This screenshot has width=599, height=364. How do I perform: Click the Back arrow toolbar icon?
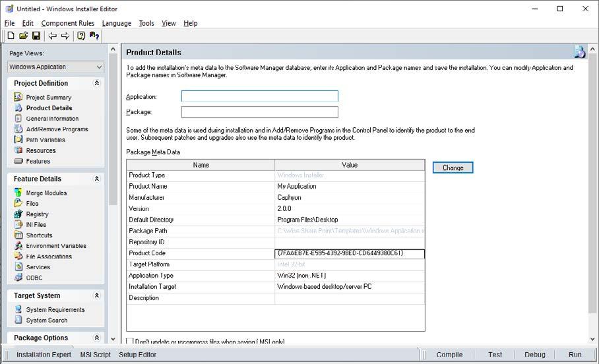click(x=53, y=36)
